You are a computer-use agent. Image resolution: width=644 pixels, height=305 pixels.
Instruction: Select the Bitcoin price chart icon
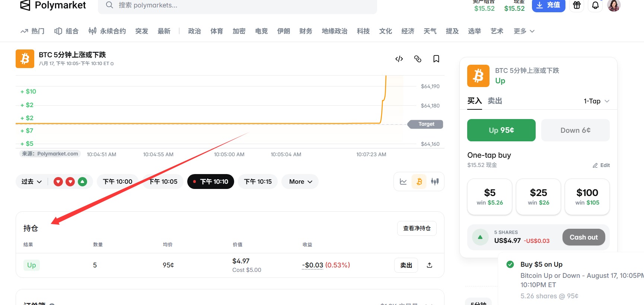pos(419,182)
